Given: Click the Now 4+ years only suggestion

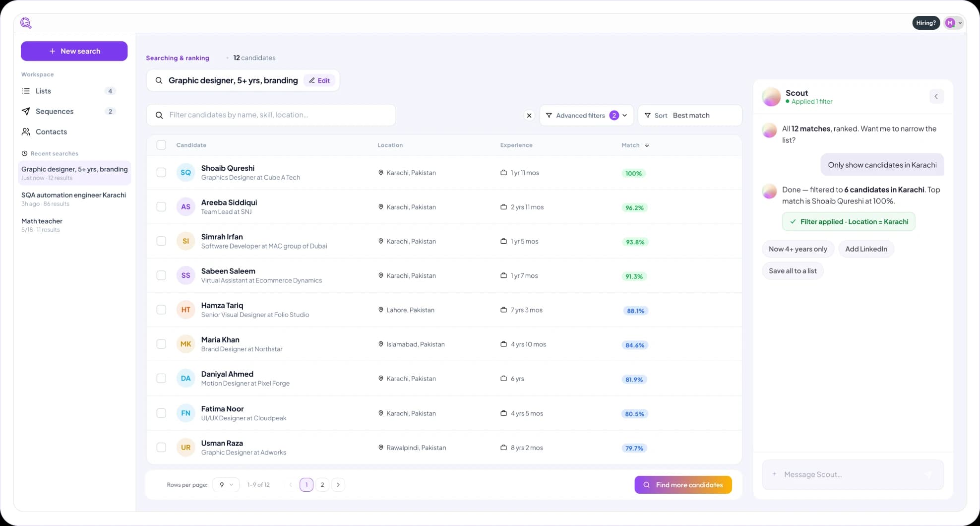Looking at the screenshot, I should coord(798,249).
